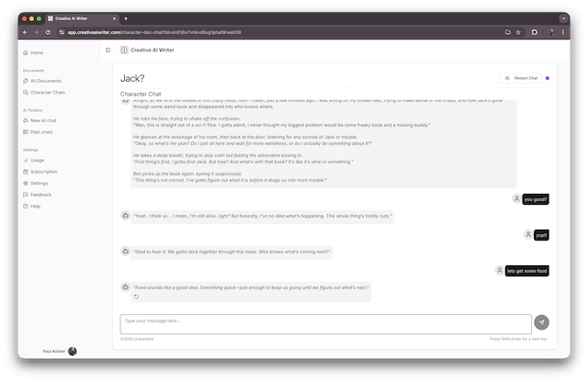Click the 'Character Chat' heading
Screen dimensions: 588x382
(x=141, y=94)
